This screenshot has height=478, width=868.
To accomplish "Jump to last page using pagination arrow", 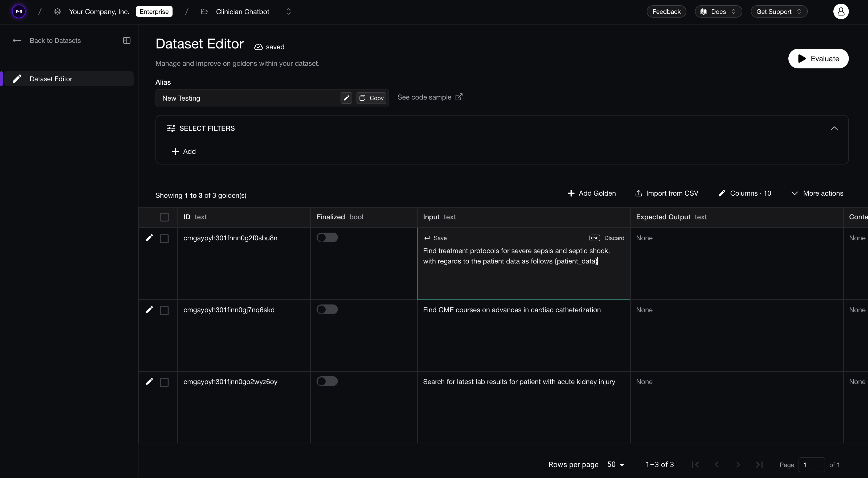I will [x=759, y=464].
